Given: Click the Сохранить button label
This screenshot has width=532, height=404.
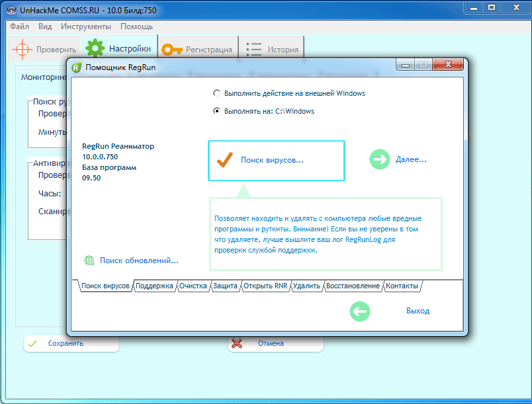Looking at the screenshot, I should pyautogui.click(x=66, y=343).
